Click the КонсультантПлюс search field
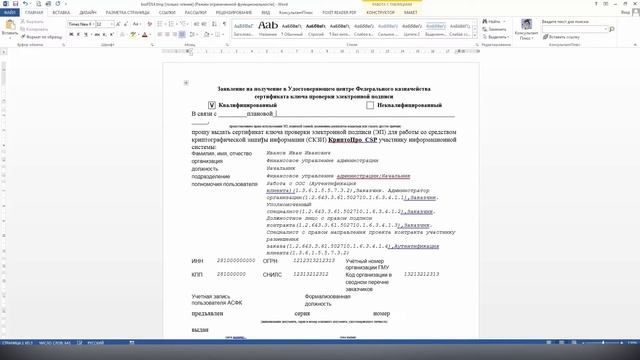640x360 pixels. 575,29
